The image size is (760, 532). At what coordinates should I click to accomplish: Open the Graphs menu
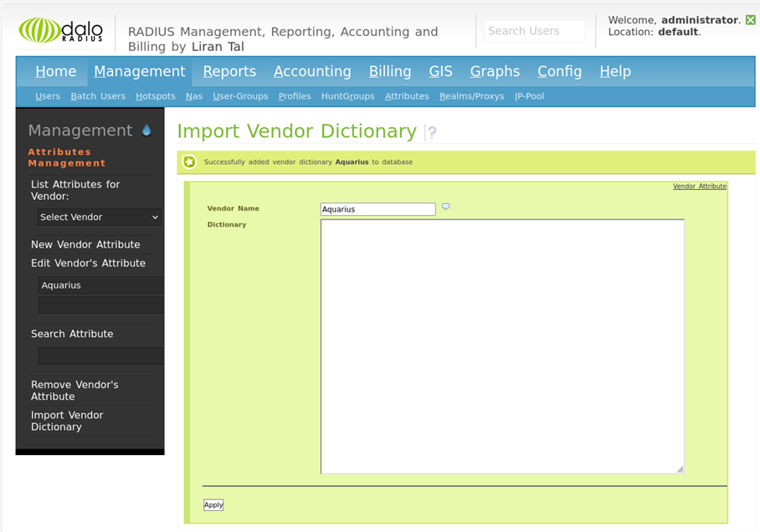[495, 71]
